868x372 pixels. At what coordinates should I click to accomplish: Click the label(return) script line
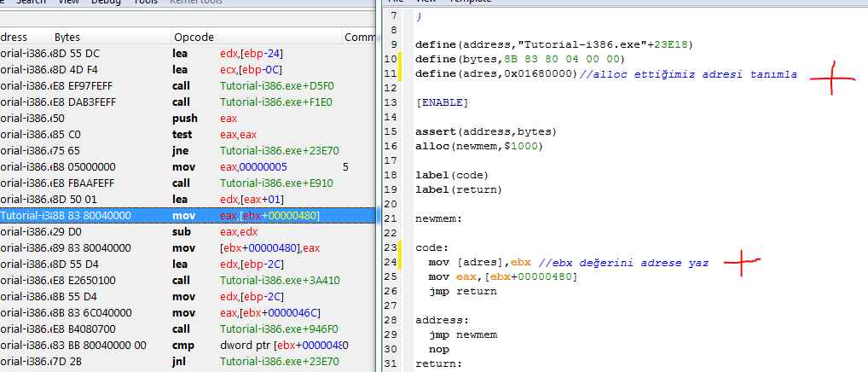click(x=459, y=190)
